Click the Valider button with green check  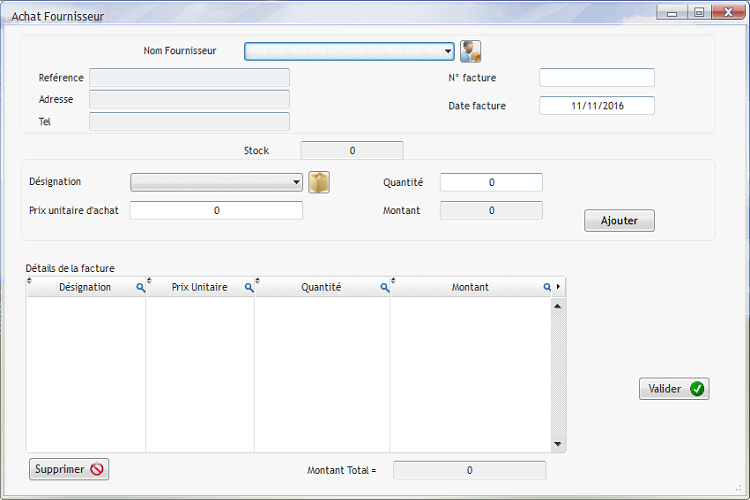point(674,389)
